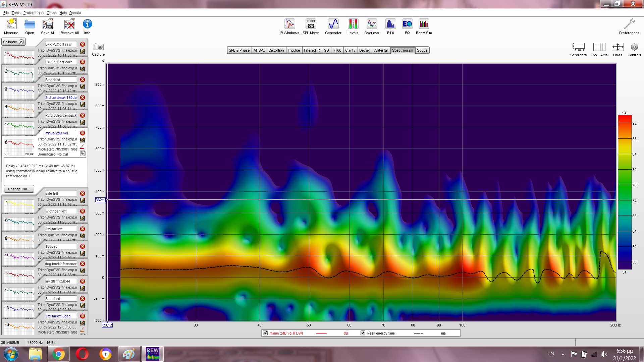This screenshot has height=362, width=644.
Task: Switch to the Waterfall tab
Action: coord(381,50)
